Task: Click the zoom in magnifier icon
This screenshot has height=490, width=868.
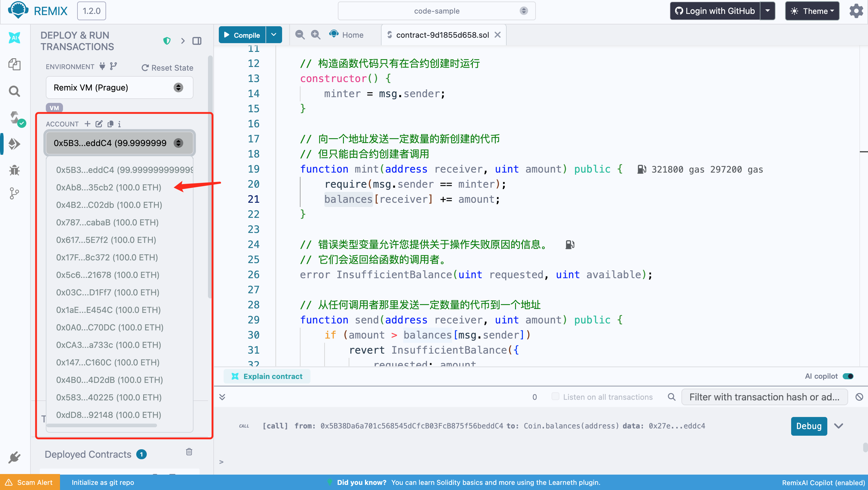Action: tap(315, 35)
